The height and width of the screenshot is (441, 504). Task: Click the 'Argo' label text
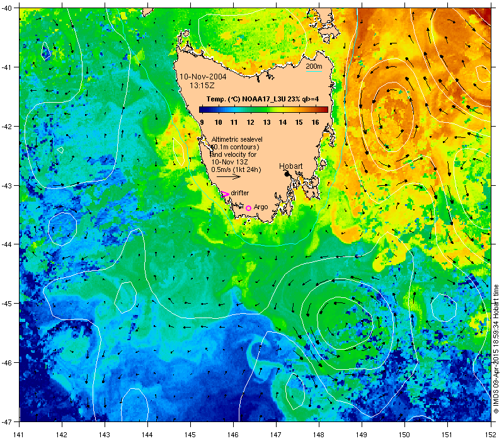coord(261,207)
